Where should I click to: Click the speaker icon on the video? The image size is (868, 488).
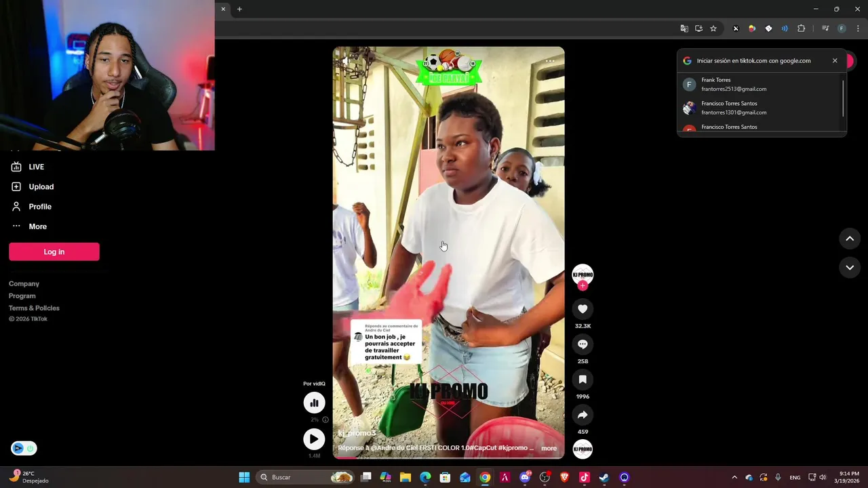pos(345,61)
